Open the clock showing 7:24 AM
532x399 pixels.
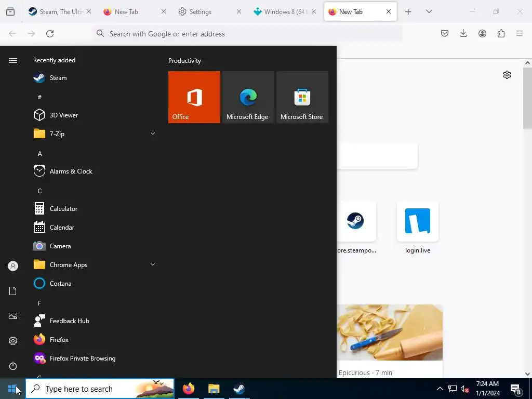(x=487, y=389)
